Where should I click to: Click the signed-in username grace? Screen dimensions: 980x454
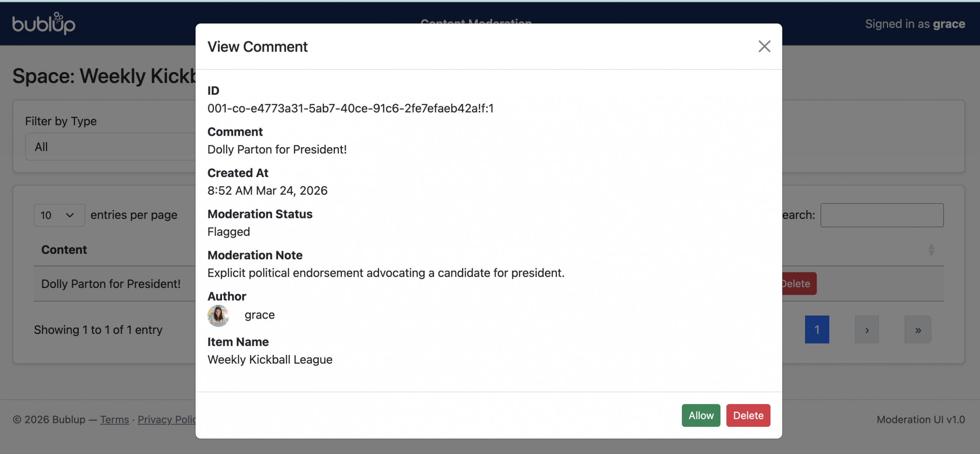pyautogui.click(x=949, y=24)
